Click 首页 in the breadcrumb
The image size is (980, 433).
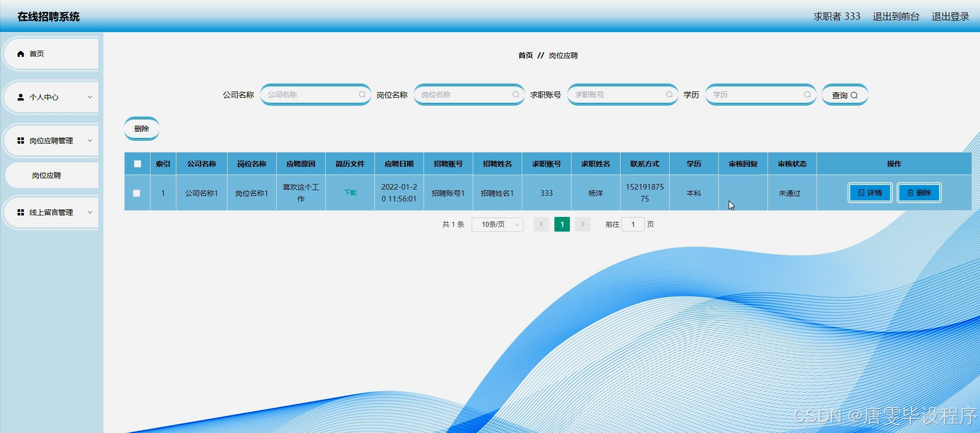(525, 55)
